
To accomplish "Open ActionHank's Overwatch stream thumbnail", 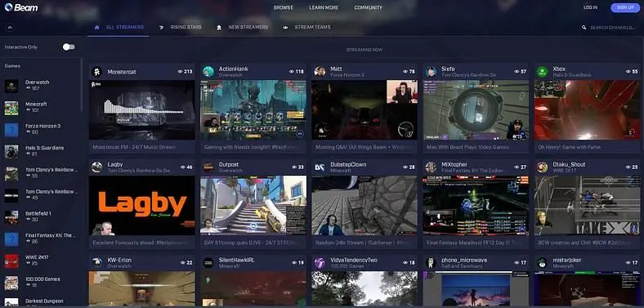I will tap(253, 110).
